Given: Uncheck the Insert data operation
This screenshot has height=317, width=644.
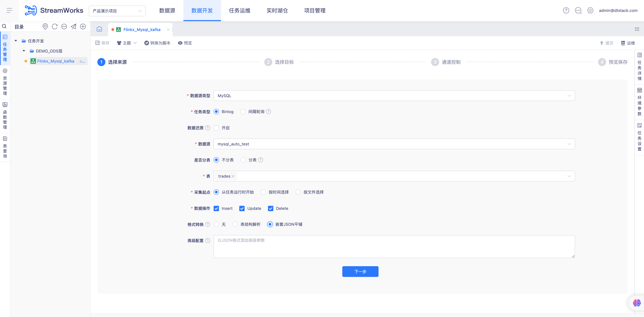Looking at the screenshot, I should coord(216,208).
